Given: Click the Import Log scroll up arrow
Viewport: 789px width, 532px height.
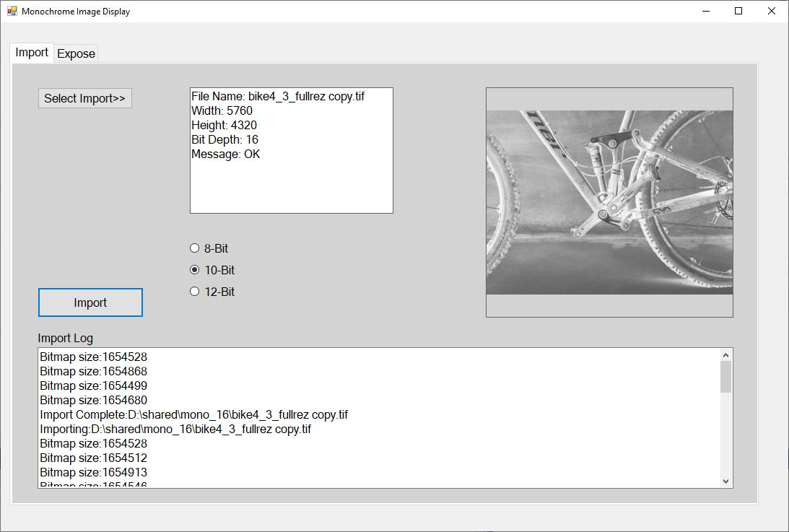Looking at the screenshot, I should [726, 354].
